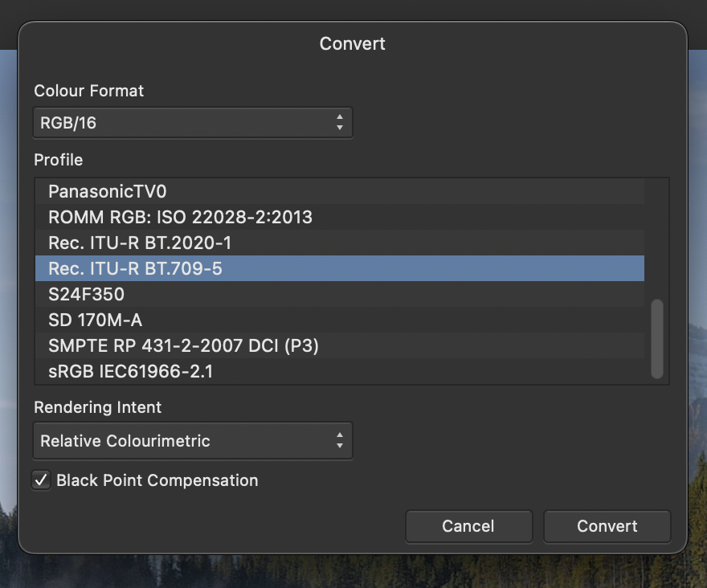The height and width of the screenshot is (588, 707).
Task: Choose Rec. ITU-R BT.2020-1 profile
Action: tap(140, 243)
